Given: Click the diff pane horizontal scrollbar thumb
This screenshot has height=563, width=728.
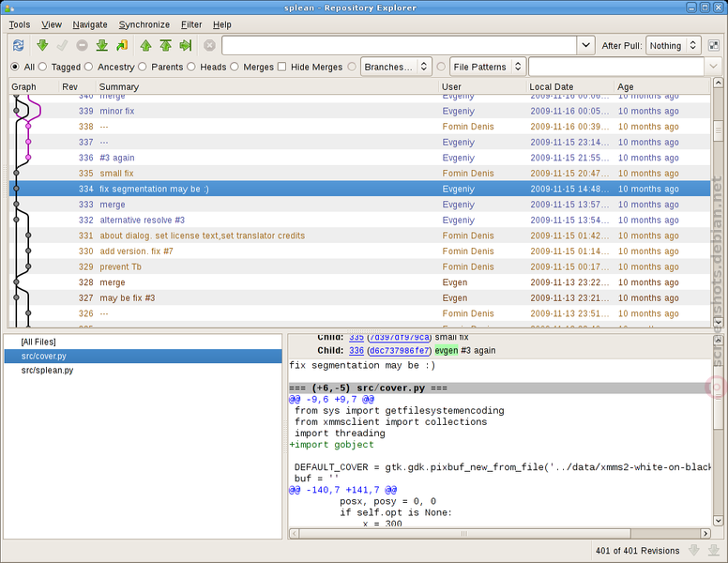Looking at the screenshot, I should (x=464, y=534).
